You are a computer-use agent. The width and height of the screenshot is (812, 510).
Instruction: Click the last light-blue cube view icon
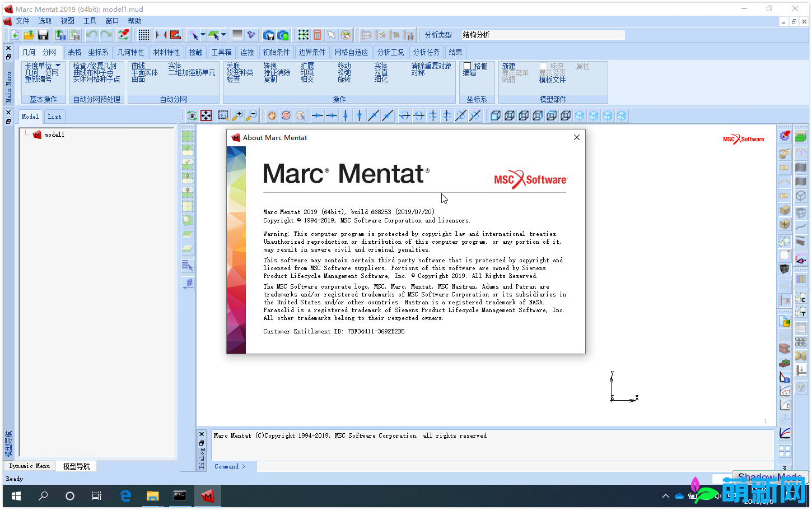[622, 115]
